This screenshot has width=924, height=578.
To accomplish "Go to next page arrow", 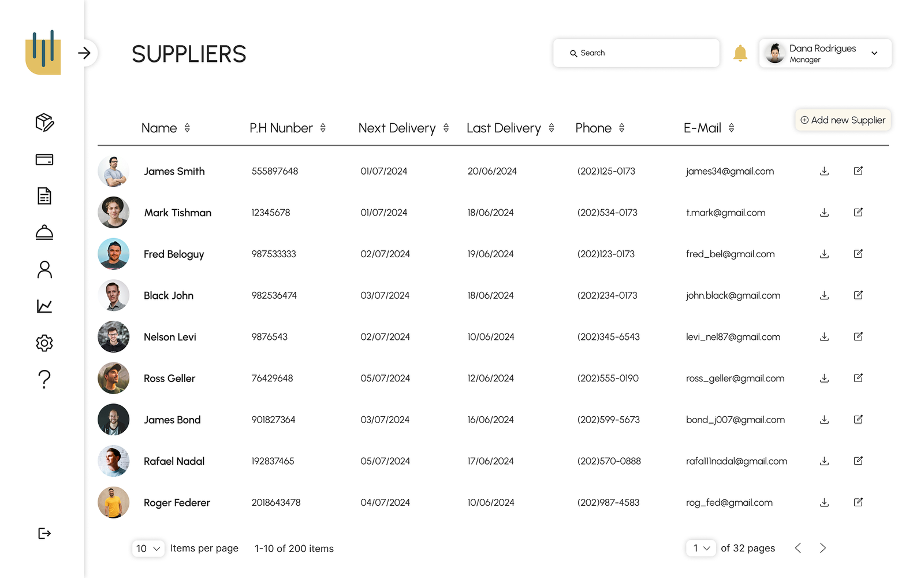I will (x=822, y=548).
